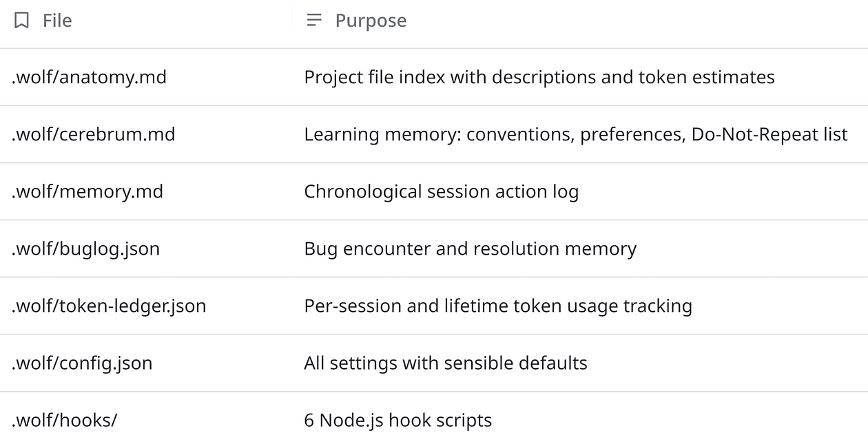
Task: Select the Purpose column header
Action: pos(371,21)
